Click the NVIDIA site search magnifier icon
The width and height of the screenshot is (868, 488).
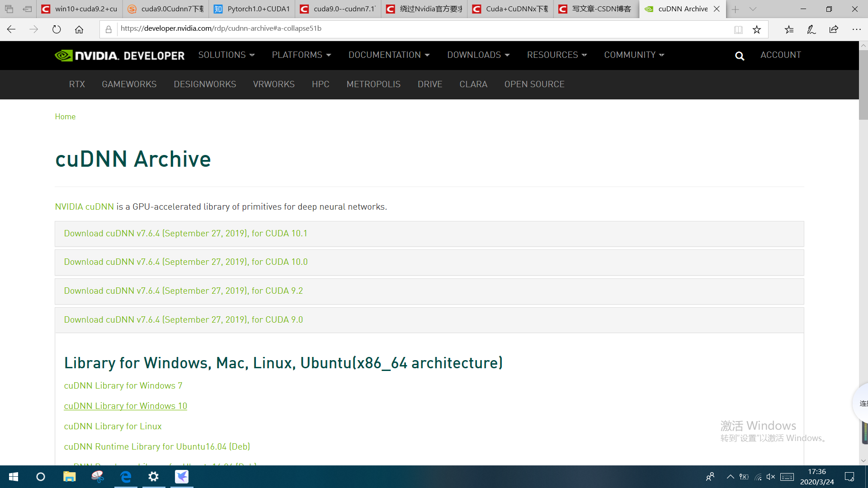(x=740, y=56)
